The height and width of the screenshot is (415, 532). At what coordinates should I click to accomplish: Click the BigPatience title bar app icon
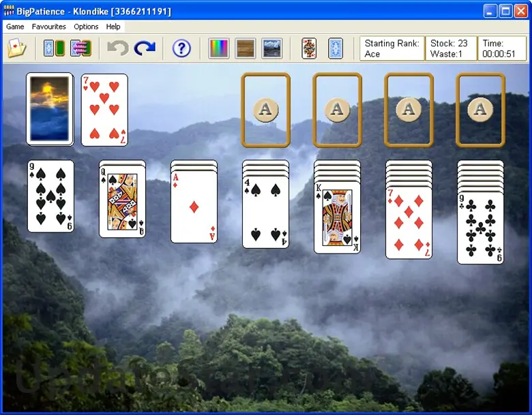tap(9, 11)
